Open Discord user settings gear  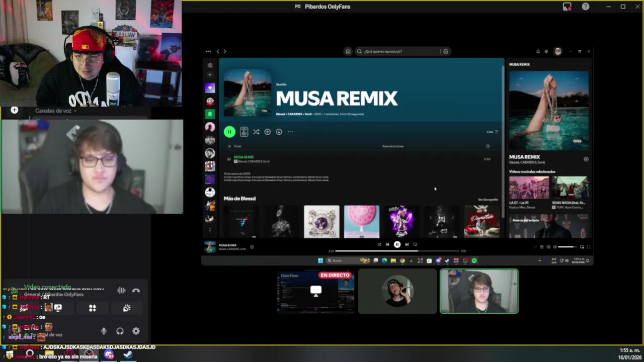click(x=136, y=331)
